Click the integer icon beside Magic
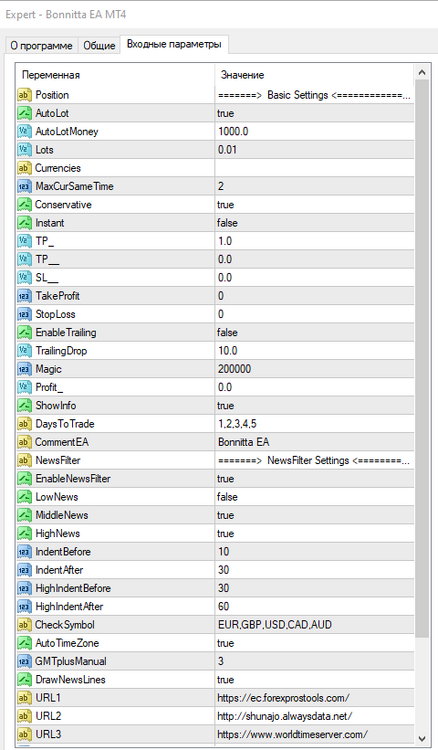The height and width of the screenshot is (750, 438). (x=24, y=369)
